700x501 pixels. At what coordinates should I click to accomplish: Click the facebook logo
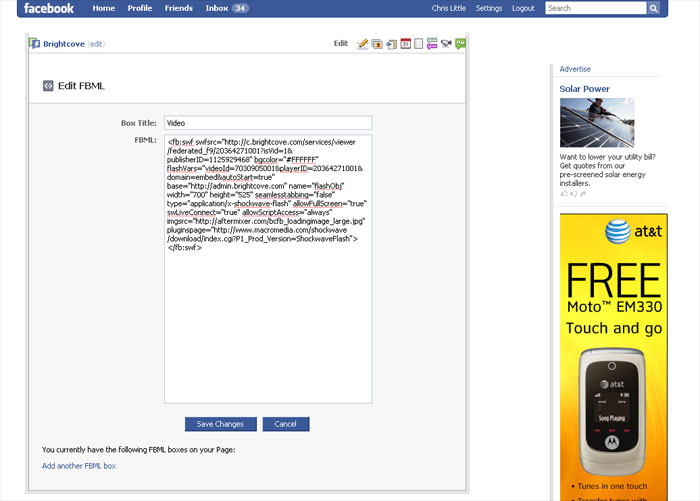(x=49, y=8)
